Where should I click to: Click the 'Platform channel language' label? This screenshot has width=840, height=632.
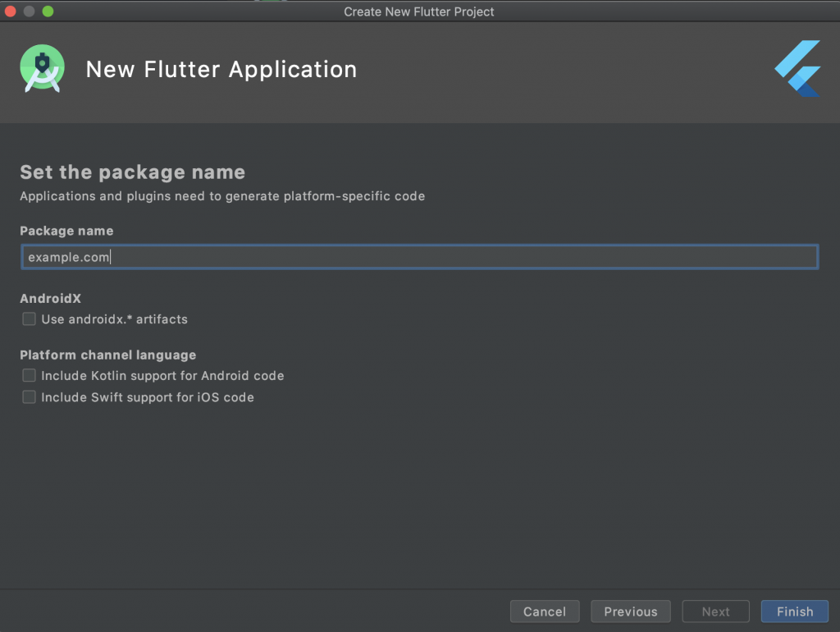pyautogui.click(x=107, y=355)
